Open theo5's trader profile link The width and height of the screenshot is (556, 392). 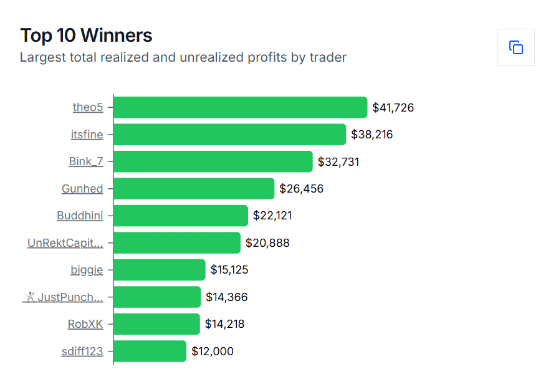point(88,107)
